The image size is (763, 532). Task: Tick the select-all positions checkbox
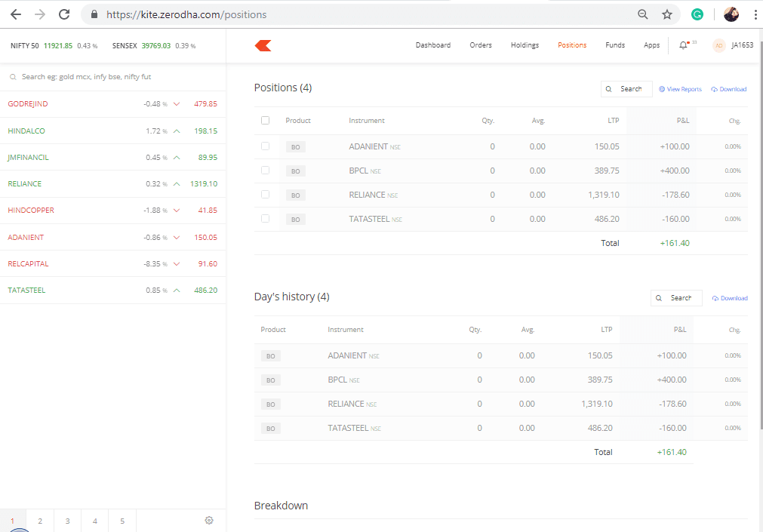click(265, 120)
